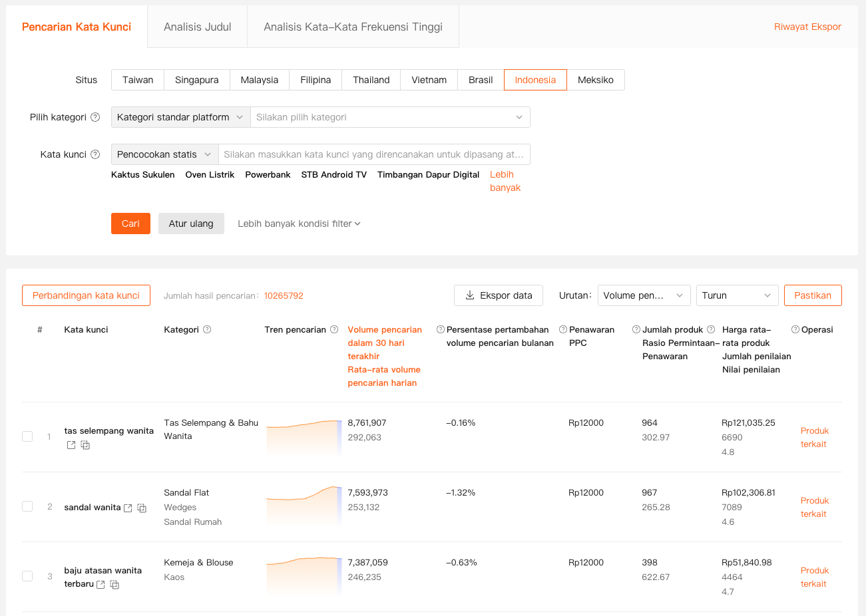Open external link icon for tas selempang wanita
This screenshot has width=866, height=616.
[71, 445]
